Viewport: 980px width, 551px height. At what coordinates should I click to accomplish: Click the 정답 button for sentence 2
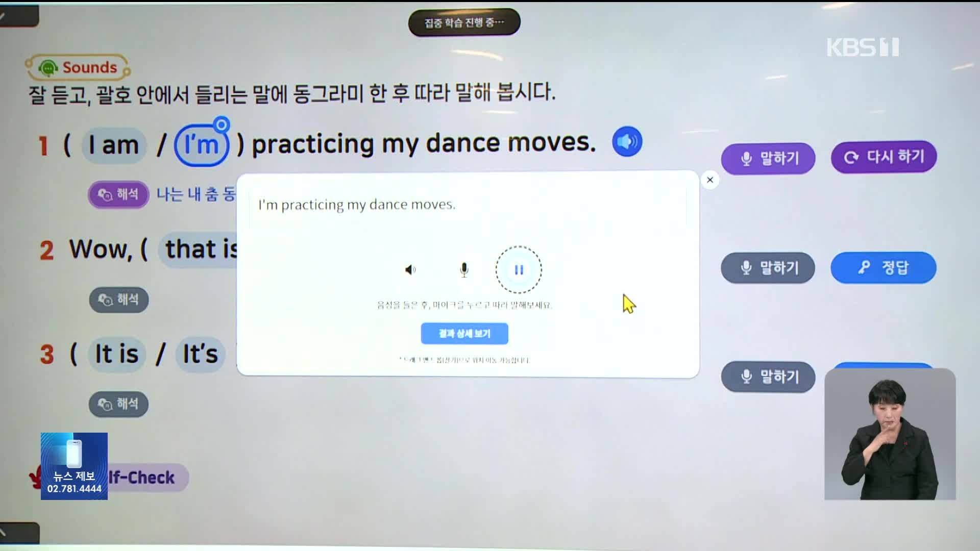tap(881, 267)
